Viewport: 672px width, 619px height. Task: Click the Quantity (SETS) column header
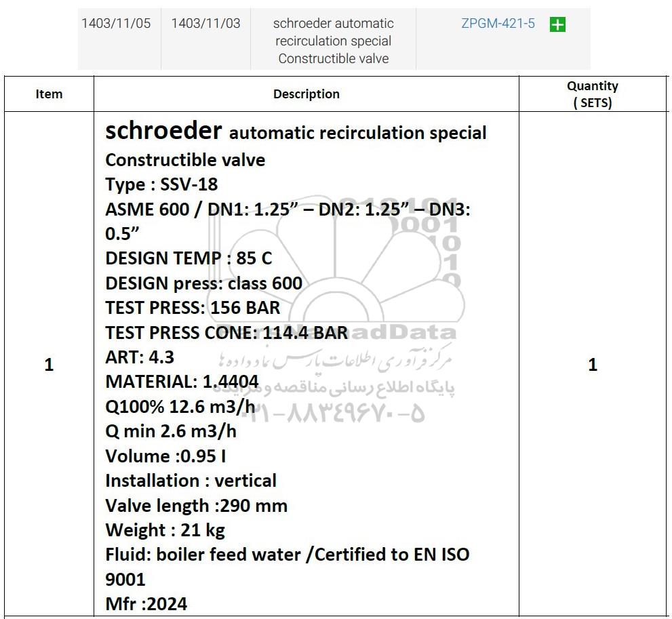(x=593, y=94)
